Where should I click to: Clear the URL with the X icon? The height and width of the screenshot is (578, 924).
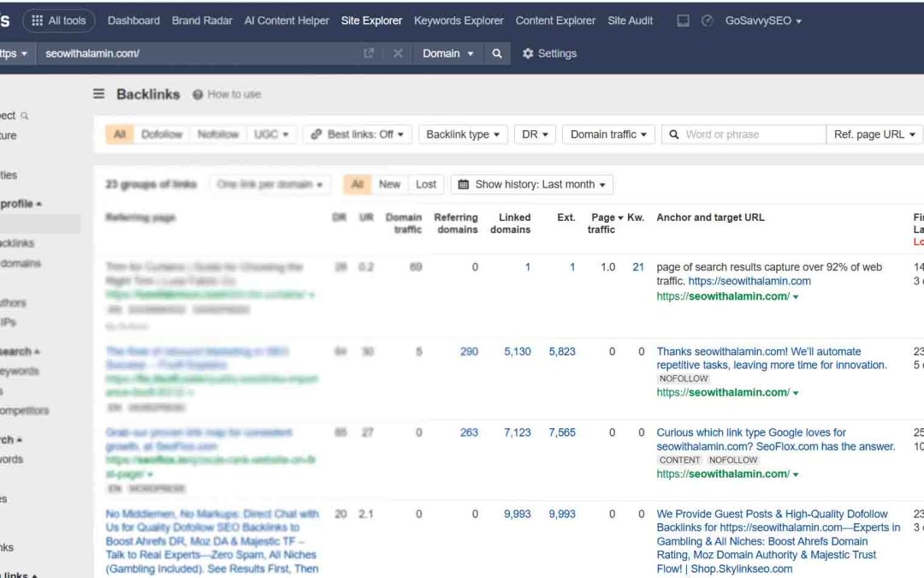click(398, 54)
